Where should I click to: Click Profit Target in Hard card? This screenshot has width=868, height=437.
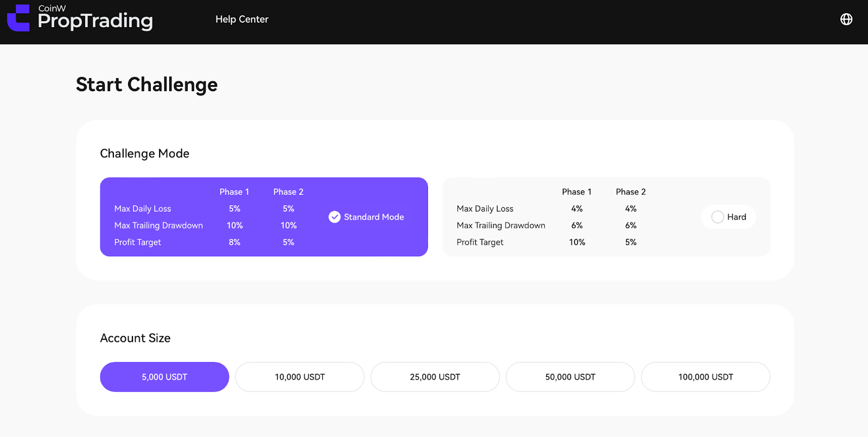pos(480,242)
